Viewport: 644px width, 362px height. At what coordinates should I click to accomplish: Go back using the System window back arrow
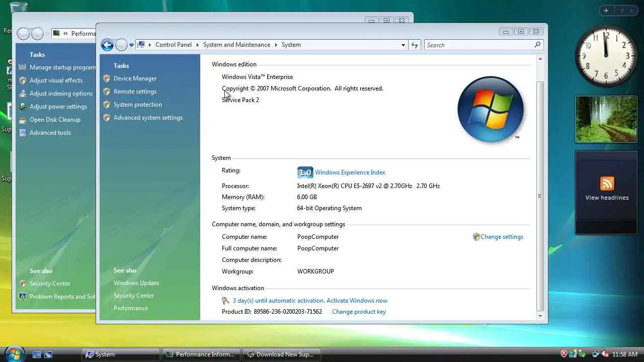(x=107, y=45)
